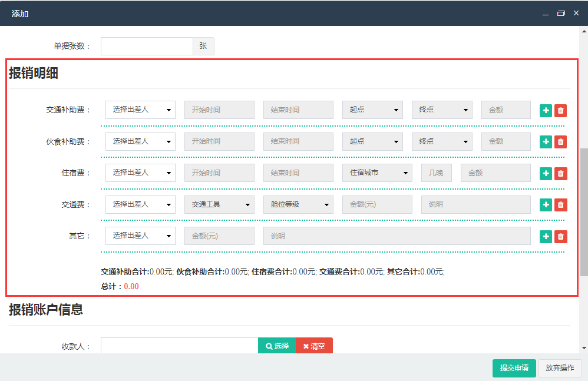Delete the 住宿费 row with trash icon
Image resolution: width=588 pixels, height=381 pixels.
coord(561,174)
